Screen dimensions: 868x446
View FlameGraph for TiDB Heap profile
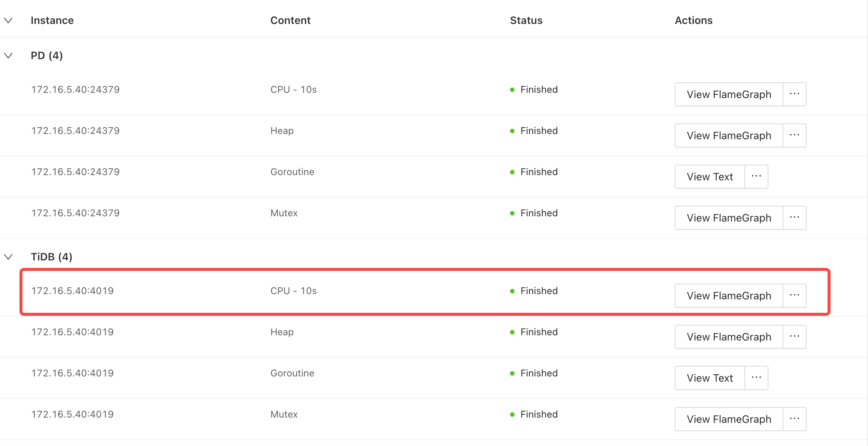click(729, 337)
